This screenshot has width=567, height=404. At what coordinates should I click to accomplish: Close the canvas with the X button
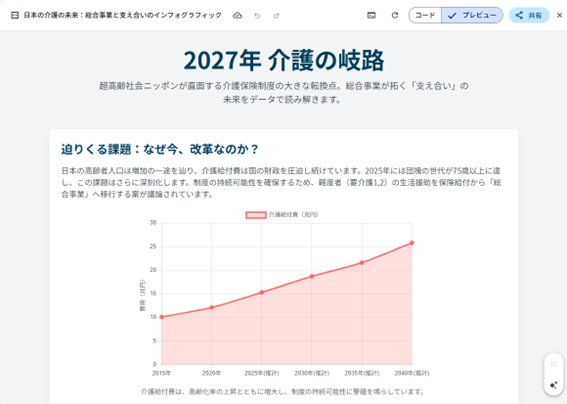pyautogui.click(x=559, y=15)
